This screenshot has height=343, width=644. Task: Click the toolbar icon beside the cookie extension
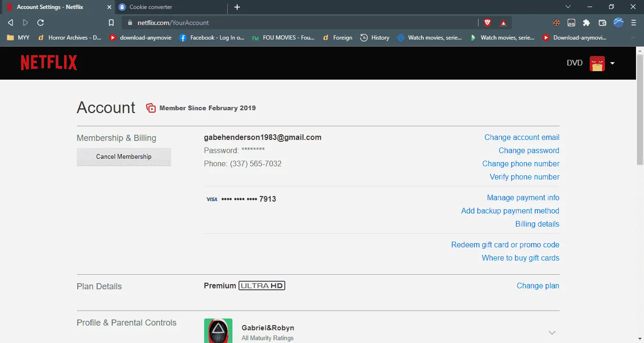tap(571, 23)
